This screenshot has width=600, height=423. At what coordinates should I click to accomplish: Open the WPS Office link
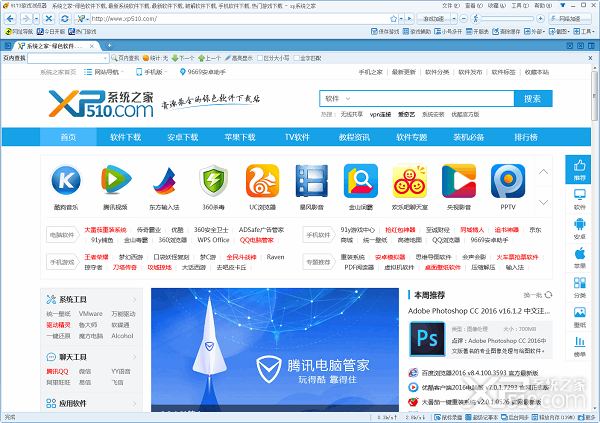213,240
